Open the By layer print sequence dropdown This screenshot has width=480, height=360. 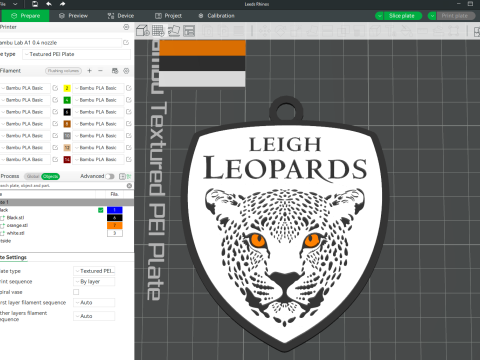click(94, 282)
